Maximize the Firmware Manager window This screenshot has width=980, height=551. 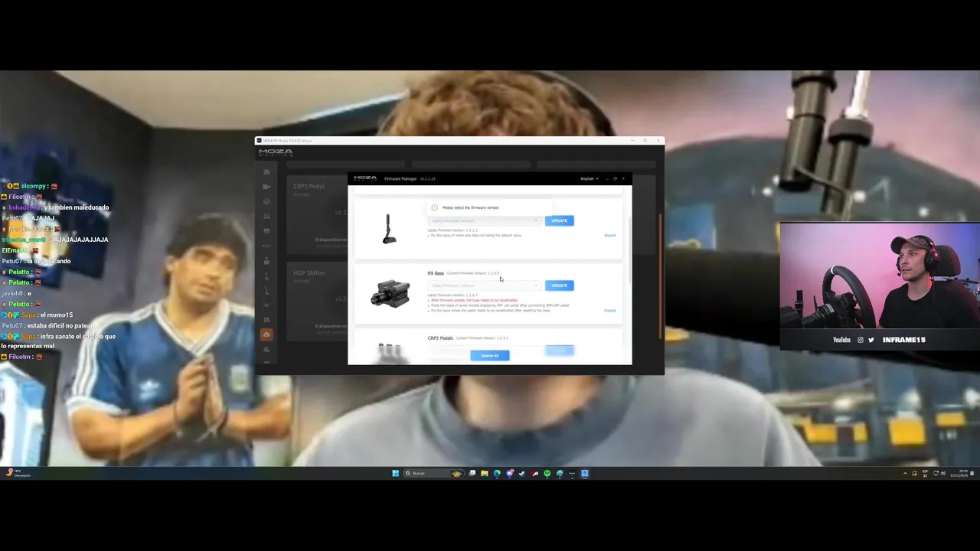[615, 178]
